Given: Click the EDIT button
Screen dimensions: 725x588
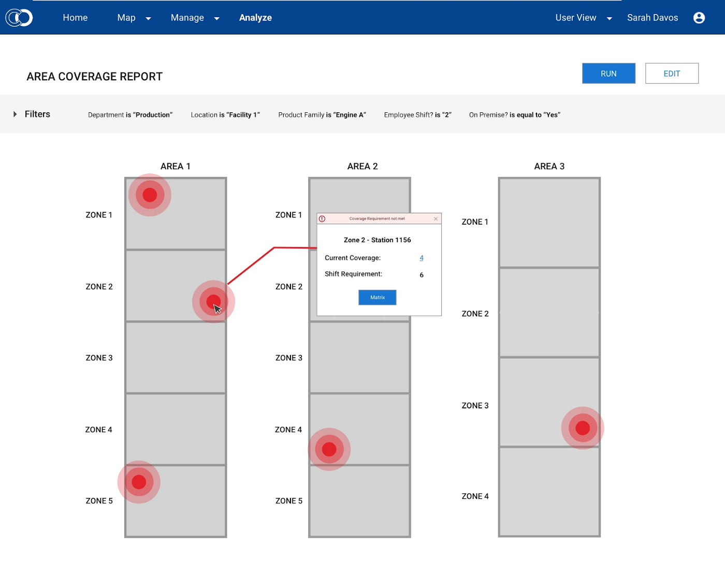Looking at the screenshot, I should [x=672, y=73].
